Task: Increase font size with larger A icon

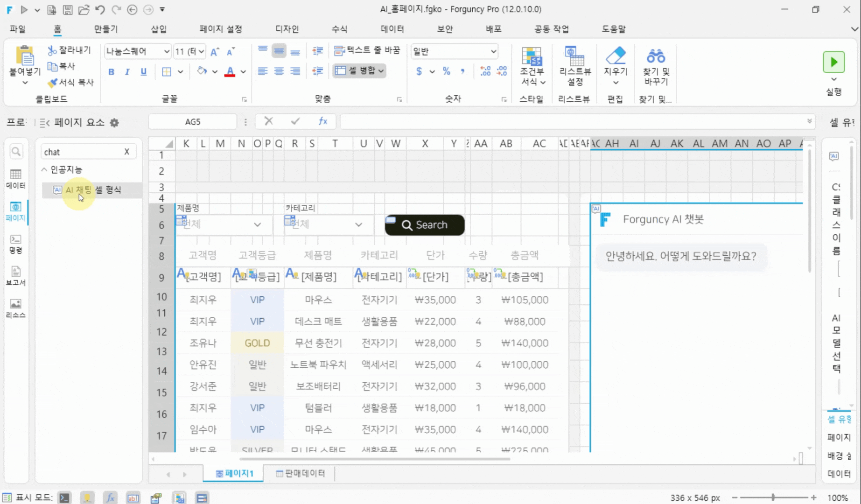Action: [214, 52]
